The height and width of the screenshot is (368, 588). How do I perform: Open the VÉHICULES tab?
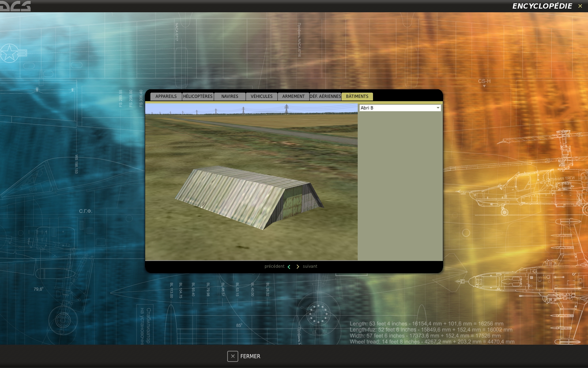262,96
